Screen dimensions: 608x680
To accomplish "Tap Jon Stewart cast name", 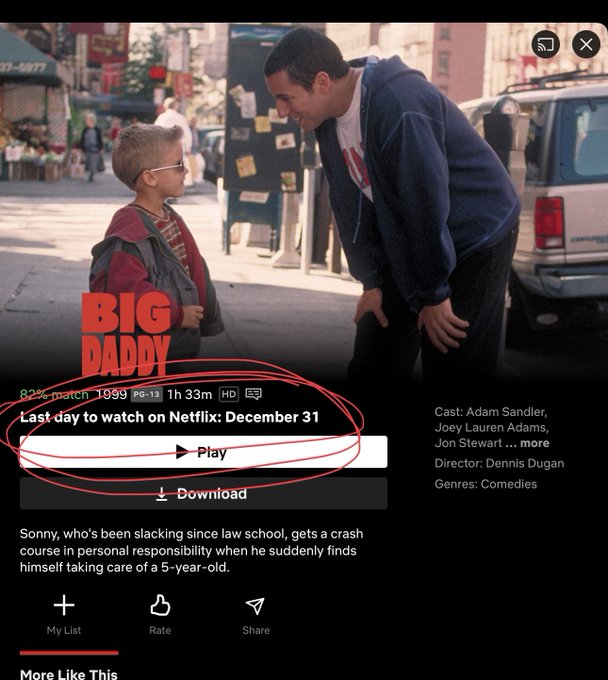I will point(468,443).
